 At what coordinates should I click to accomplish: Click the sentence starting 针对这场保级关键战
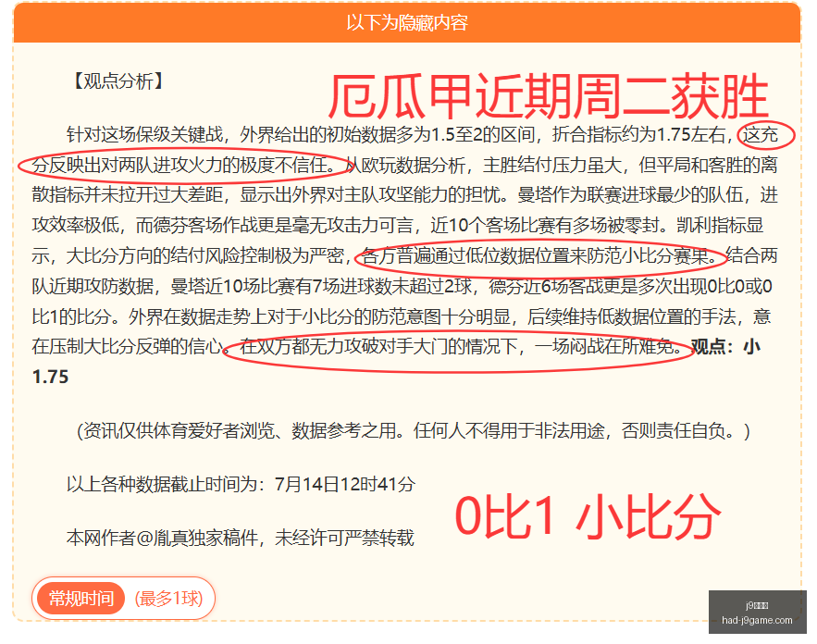145,135
